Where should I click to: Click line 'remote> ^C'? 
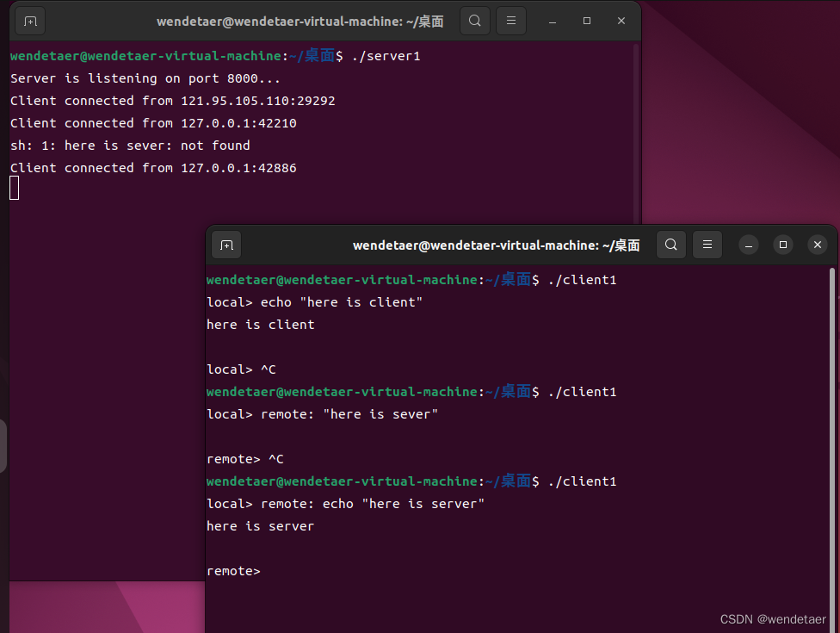tap(244, 459)
